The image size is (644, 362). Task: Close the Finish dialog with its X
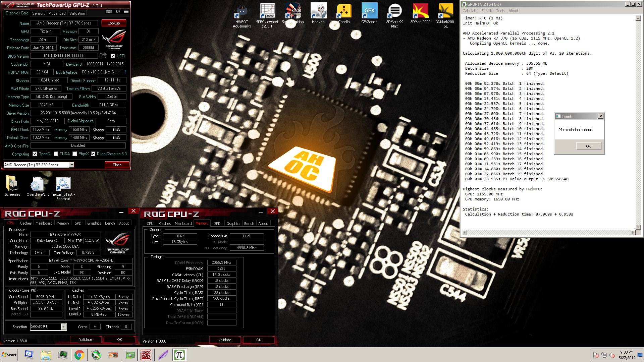click(600, 116)
